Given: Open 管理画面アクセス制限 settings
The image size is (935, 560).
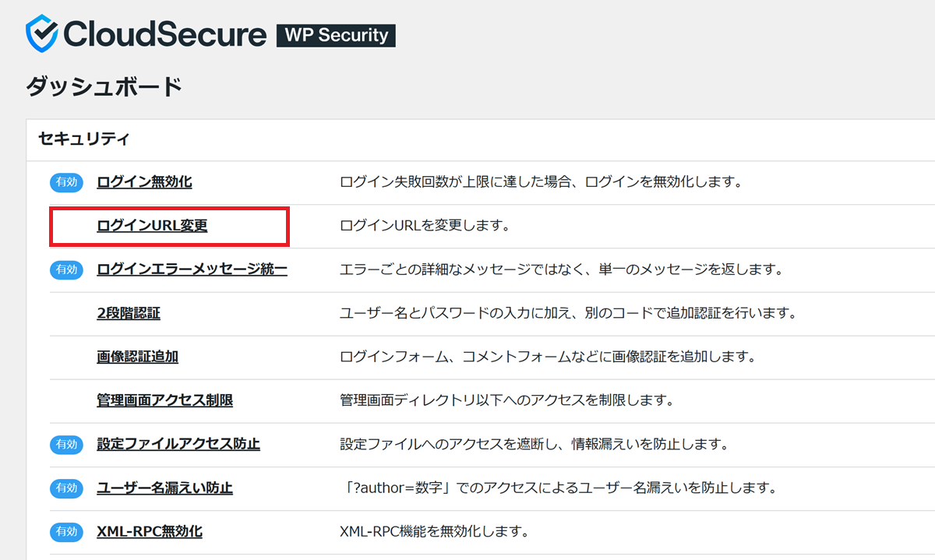Looking at the screenshot, I should [x=164, y=400].
